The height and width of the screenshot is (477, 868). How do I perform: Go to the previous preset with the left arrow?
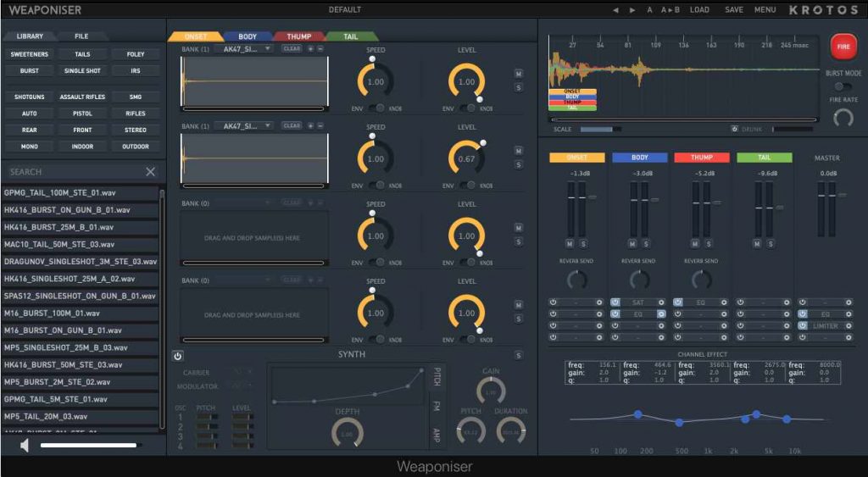pyautogui.click(x=615, y=10)
